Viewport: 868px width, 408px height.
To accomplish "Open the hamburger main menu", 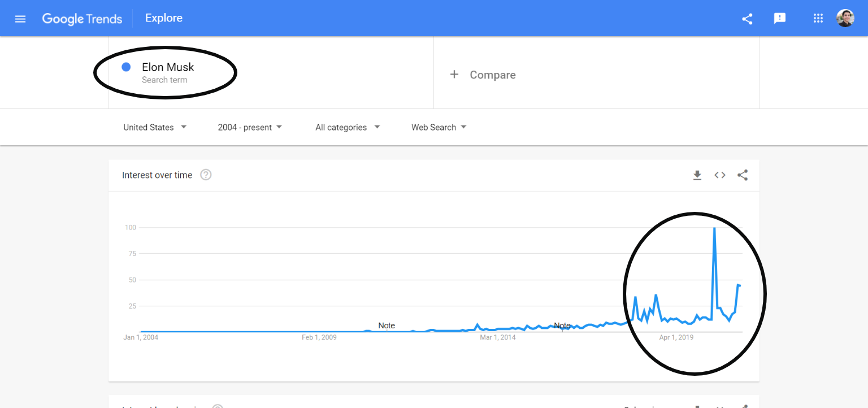I will pyautogui.click(x=20, y=19).
